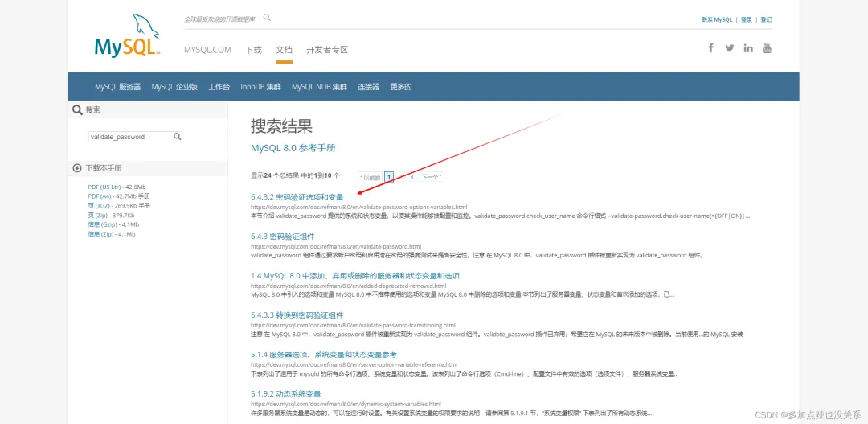868x424 pixels.
Task: Open MySQL Facebook page icon
Action: (710, 47)
